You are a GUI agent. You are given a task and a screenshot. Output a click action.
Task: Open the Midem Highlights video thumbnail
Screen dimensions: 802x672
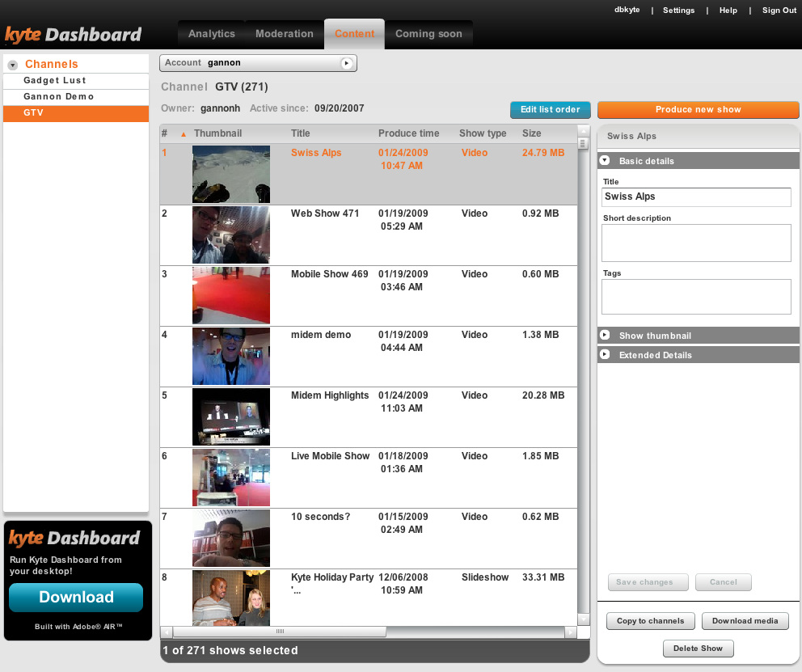tap(231, 416)
